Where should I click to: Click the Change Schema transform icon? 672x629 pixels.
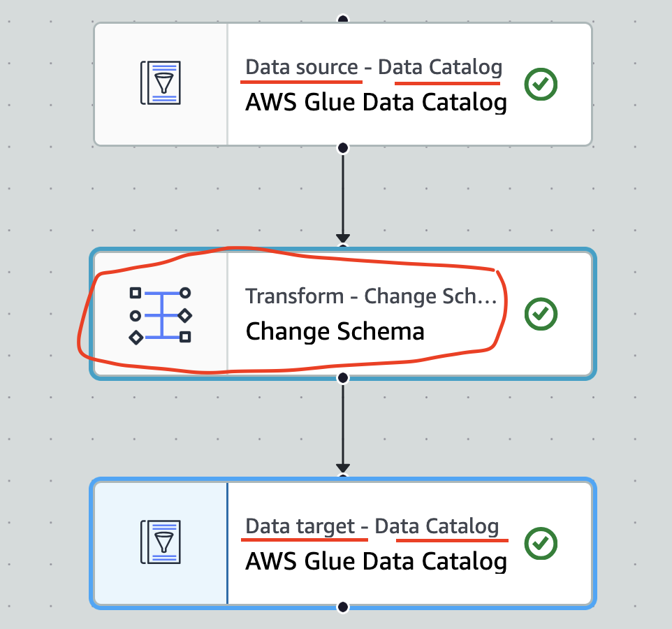tap(161, 315)
